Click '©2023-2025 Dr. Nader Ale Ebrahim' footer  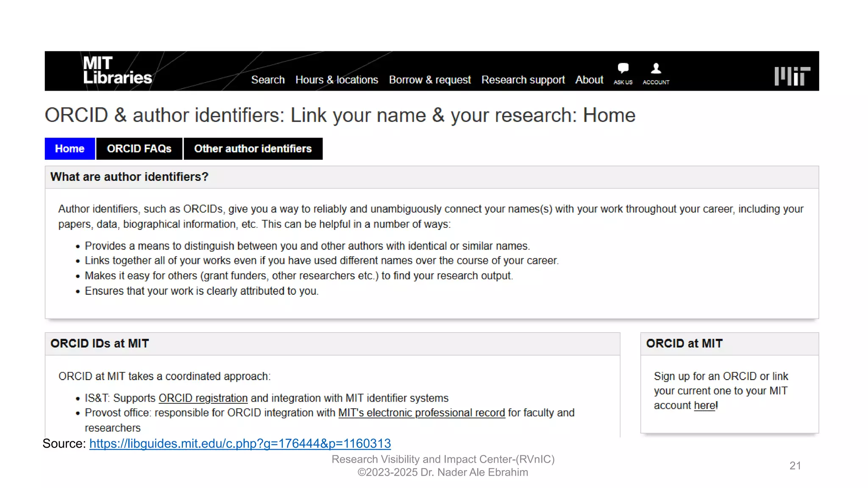443,472
